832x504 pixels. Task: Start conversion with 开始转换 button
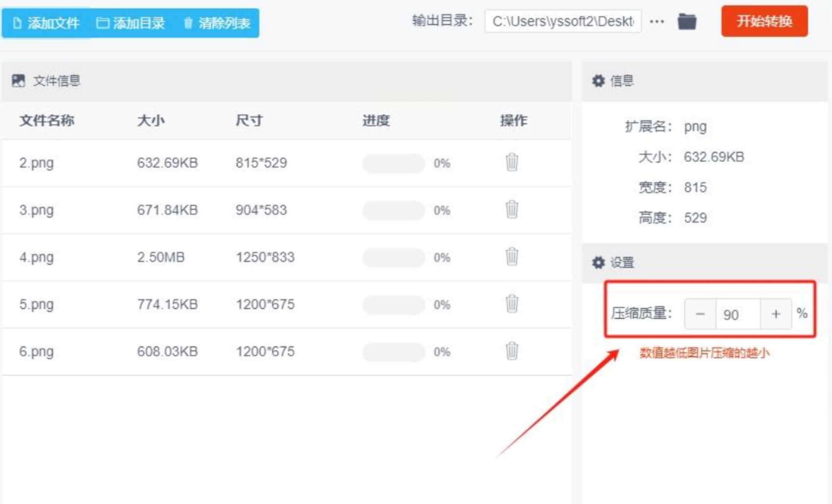point(764,21)
